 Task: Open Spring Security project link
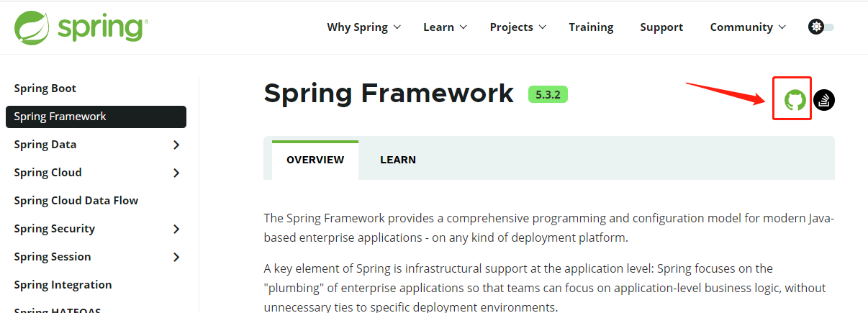tap(55, 229)
